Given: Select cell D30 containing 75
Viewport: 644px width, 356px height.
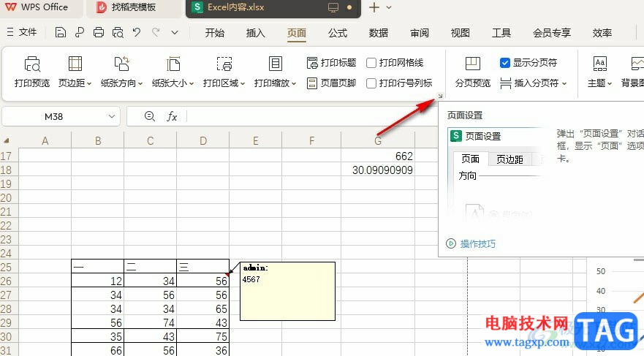Looking at the screenshot, I should pyautogui.click(x=203, y=337).
